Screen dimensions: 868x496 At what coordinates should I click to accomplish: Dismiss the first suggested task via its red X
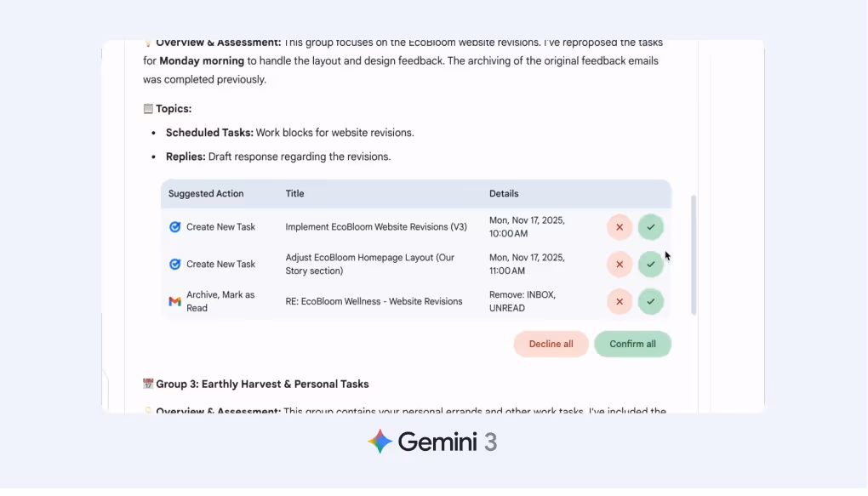[x=620, y=226]
